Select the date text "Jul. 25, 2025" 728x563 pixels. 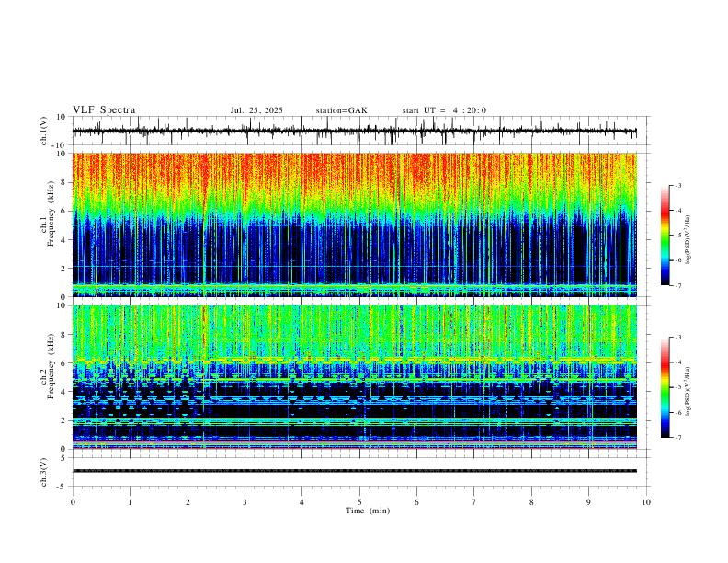[x=256, y=110]
